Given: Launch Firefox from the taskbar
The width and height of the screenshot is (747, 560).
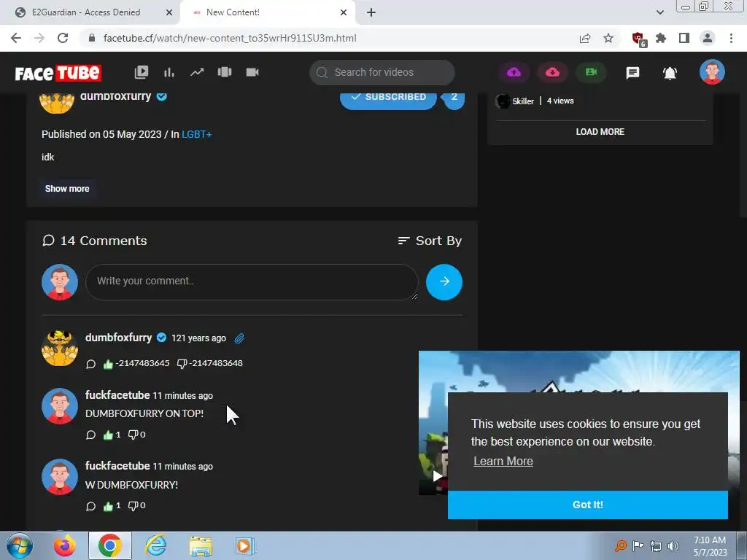Looking at the screenshot, I should [64, 545].
